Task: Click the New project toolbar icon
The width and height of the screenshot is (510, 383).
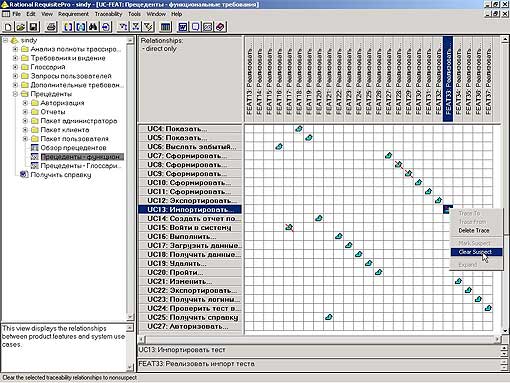Action: (x=8, y=27)
